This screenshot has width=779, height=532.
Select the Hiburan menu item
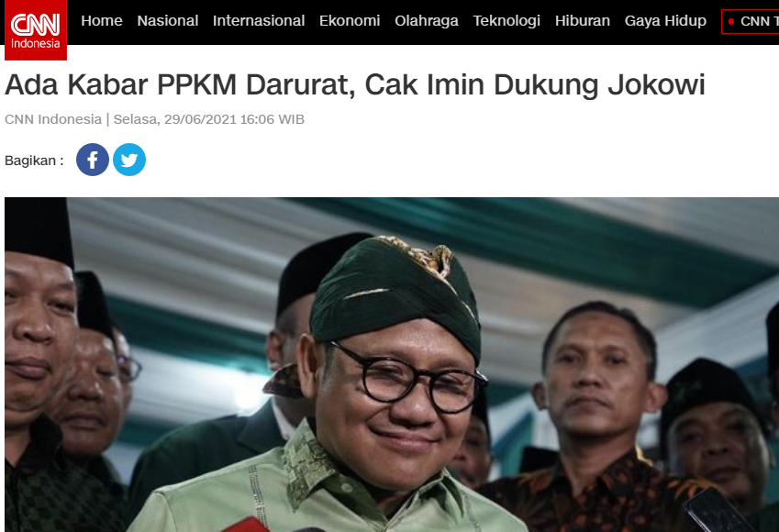(583, 21)
